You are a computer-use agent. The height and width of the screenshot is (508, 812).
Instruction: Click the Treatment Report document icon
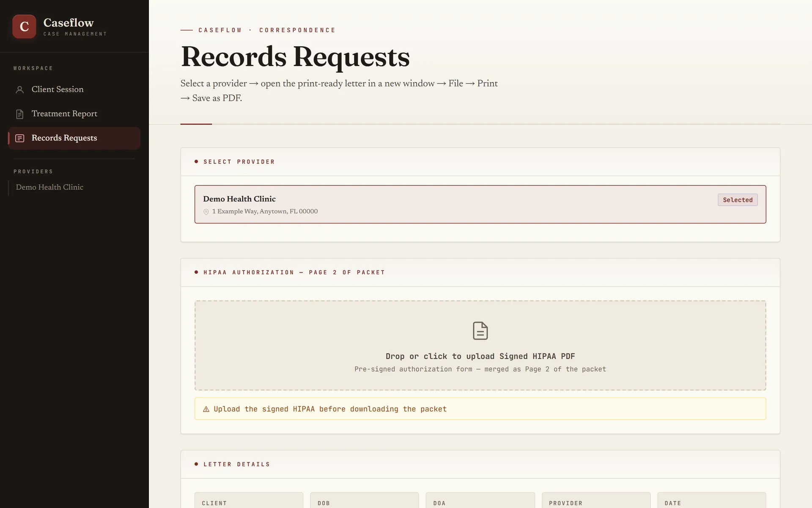(19, 114)
